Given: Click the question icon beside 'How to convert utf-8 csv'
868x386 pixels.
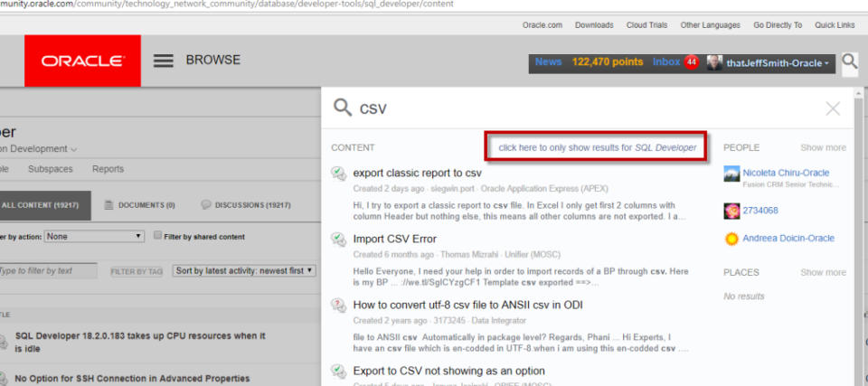Looking at the screenshot, I should [x=338, y=306].
